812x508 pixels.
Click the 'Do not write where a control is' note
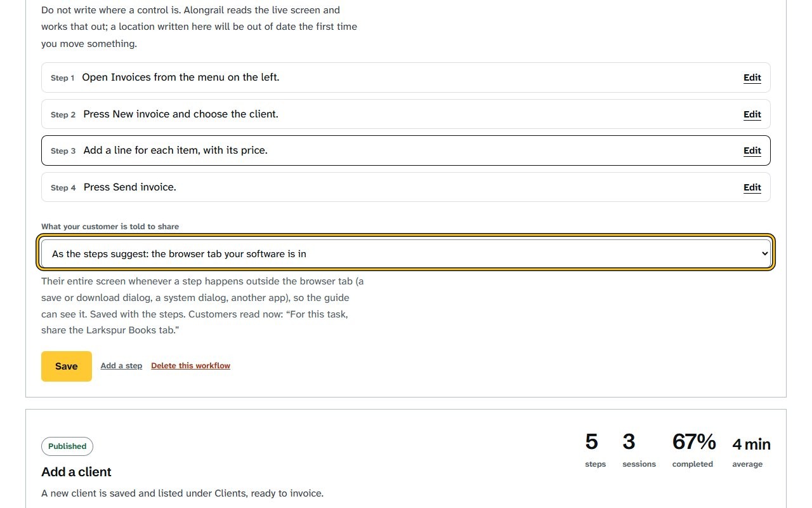199,27
